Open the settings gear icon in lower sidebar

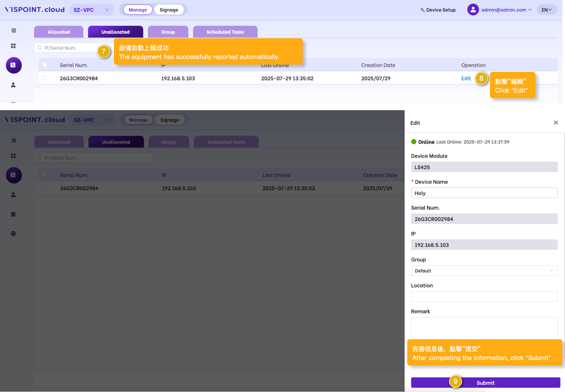[13, 233]
